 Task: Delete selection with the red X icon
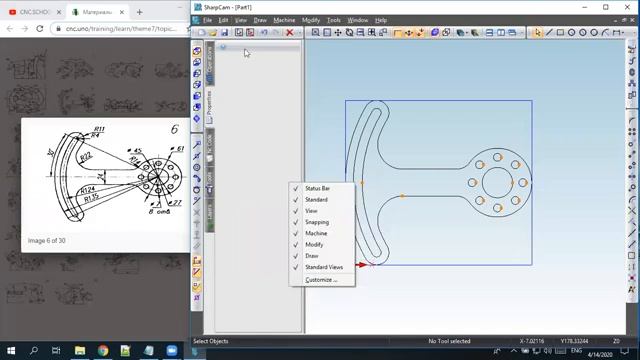tap(289, 33)
